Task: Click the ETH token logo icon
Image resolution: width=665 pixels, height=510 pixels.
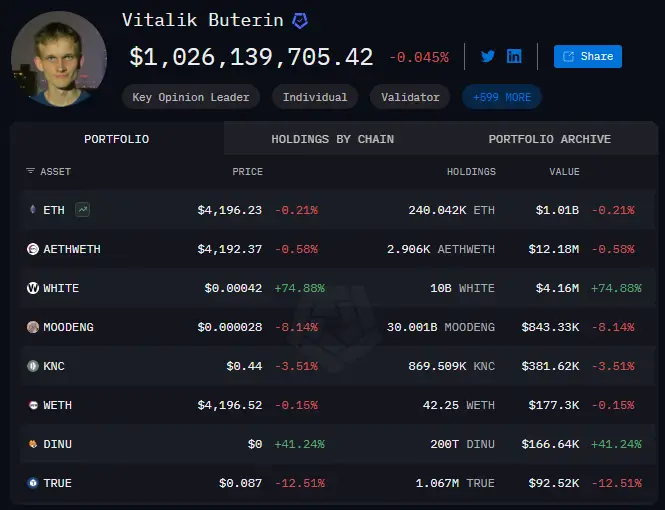Action: coord(33,209)
